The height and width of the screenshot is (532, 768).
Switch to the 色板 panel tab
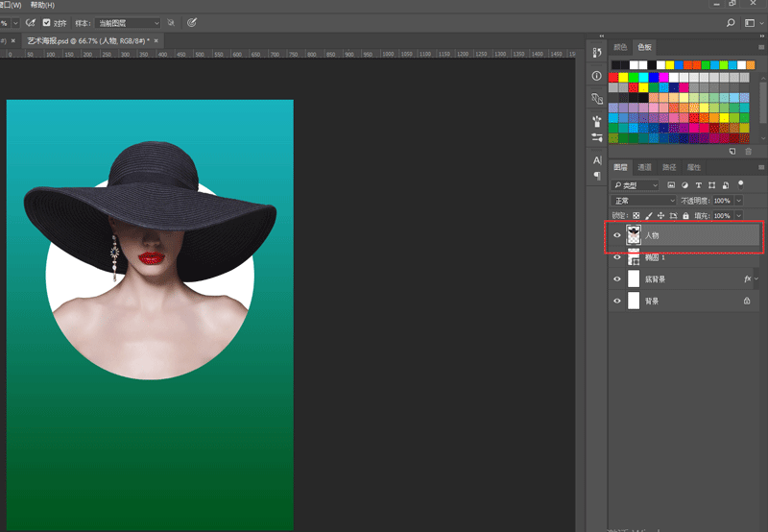(x=644, y=47)
